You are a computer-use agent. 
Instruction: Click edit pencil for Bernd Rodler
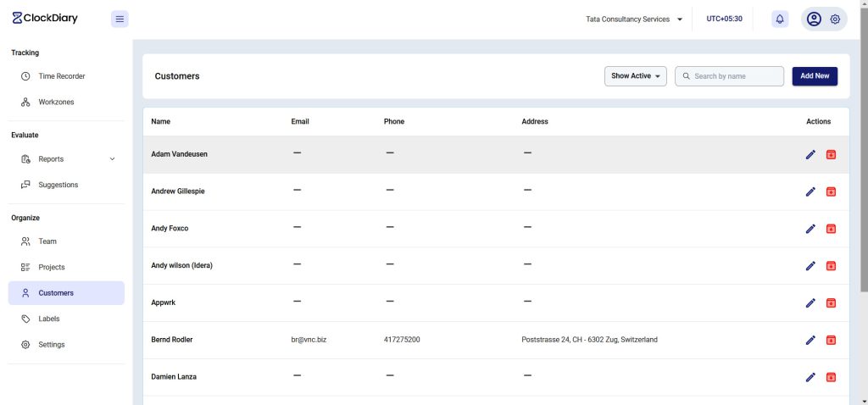coord(810,340)
